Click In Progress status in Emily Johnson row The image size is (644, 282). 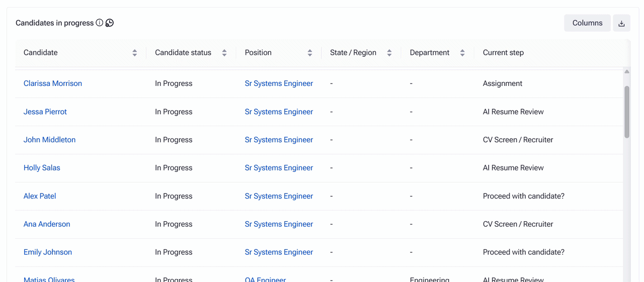(174, 252)
